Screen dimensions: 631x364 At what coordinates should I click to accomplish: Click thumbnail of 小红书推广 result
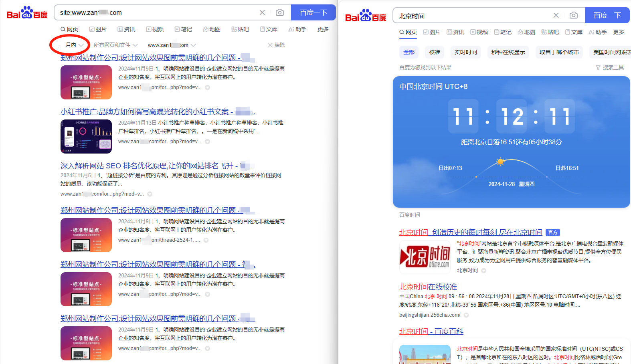pos(86,136)
